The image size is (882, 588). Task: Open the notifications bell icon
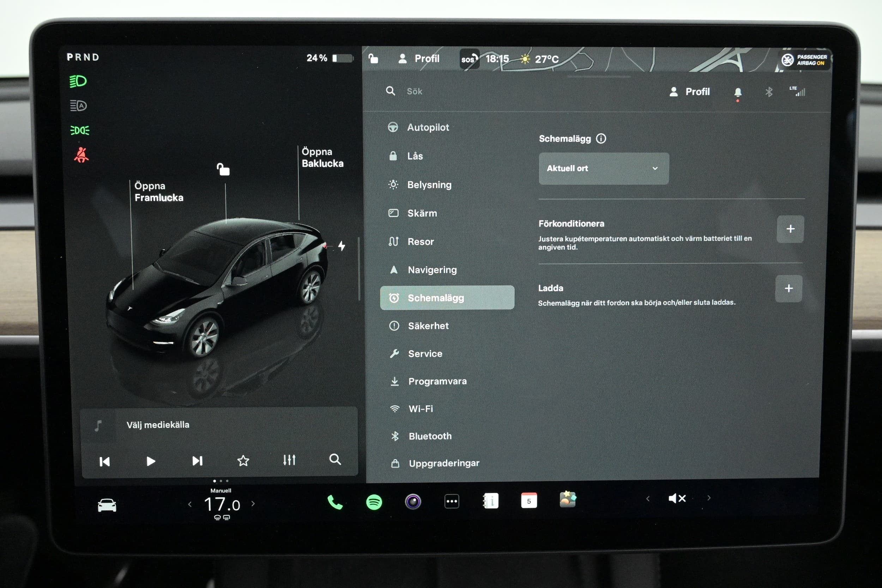(x=738, y=92)
